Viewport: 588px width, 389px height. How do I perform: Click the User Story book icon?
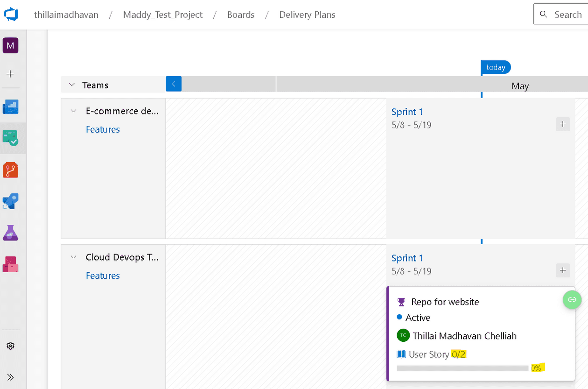[x=401, y=354]
